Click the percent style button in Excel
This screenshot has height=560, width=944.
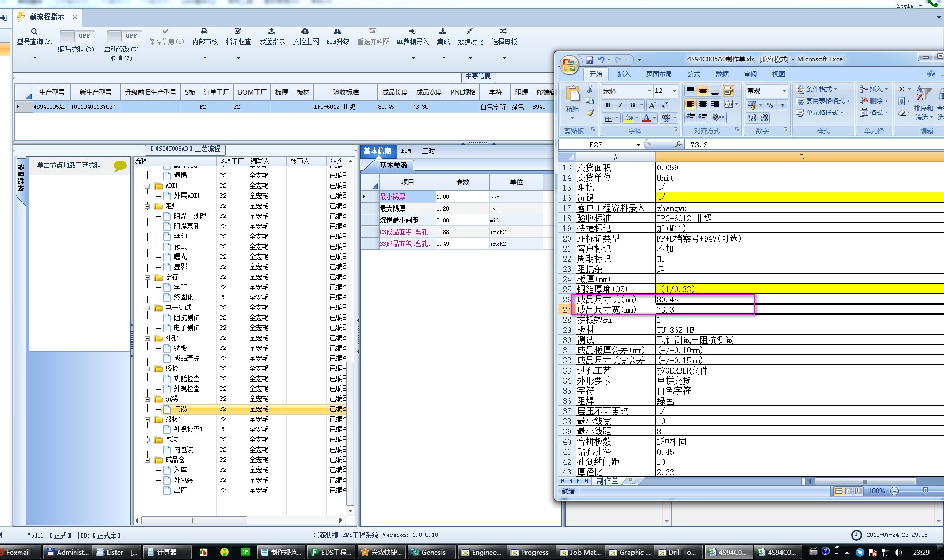770,105
